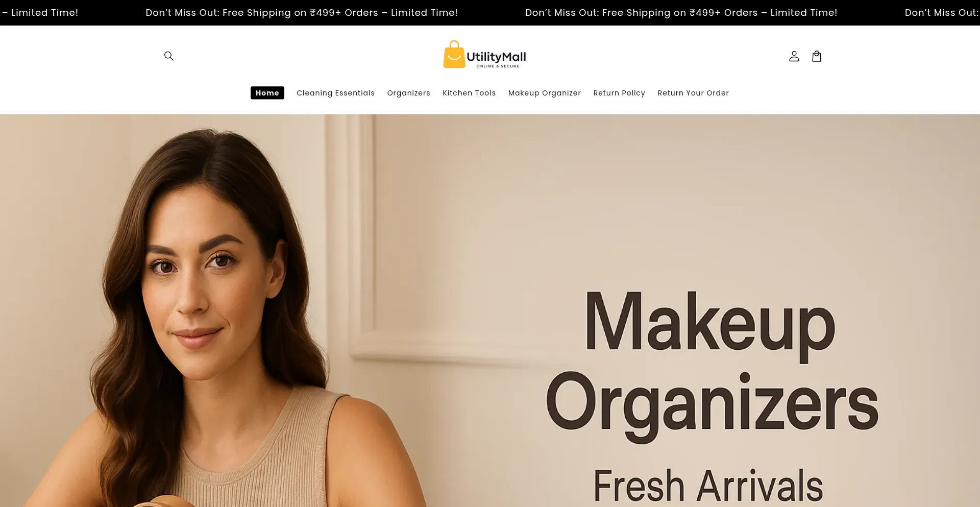Select the Home menu item

click(x=267, y=93)
